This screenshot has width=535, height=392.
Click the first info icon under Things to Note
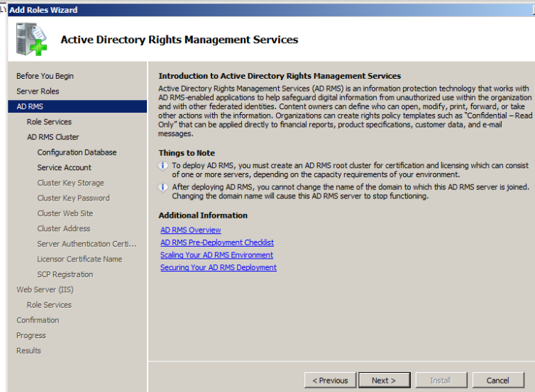pos(164,166)
